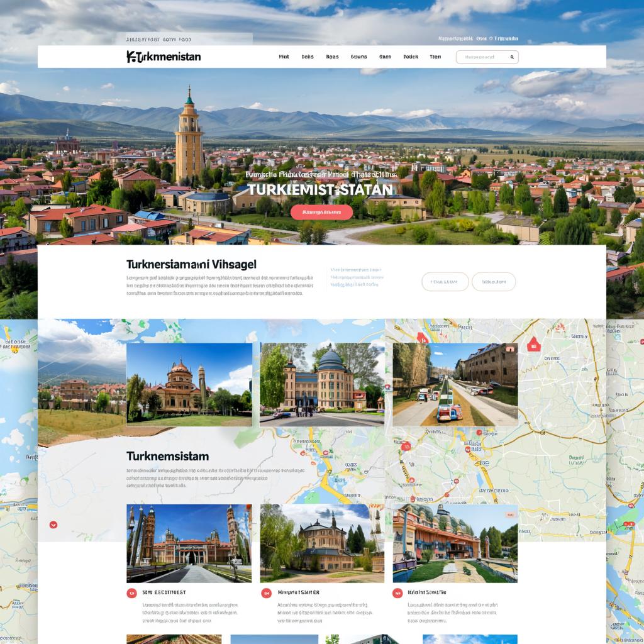Click the red house marker on the map
This screenshot has width=644, height=644.
tap(533, 344)
